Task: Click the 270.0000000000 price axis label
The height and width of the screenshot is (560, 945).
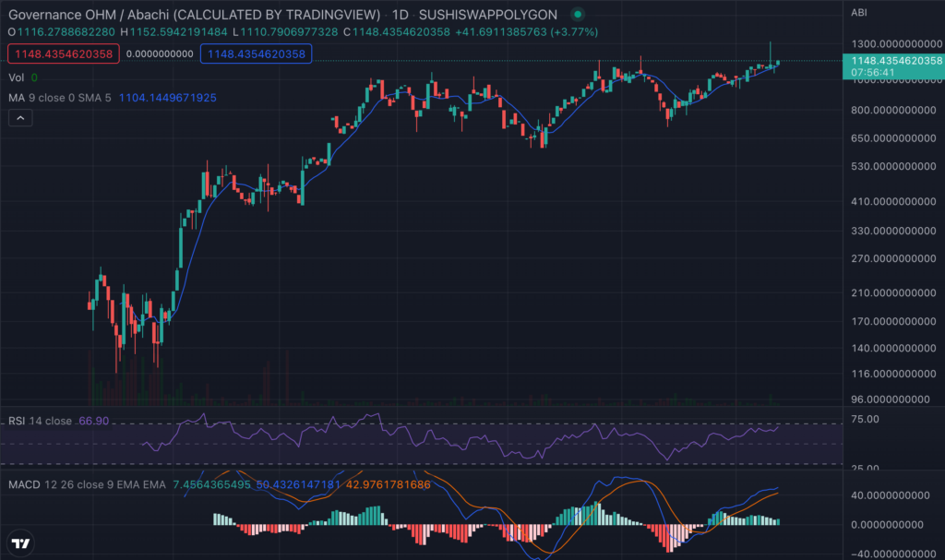Action: pyautogui.click(x=893, y=258)
